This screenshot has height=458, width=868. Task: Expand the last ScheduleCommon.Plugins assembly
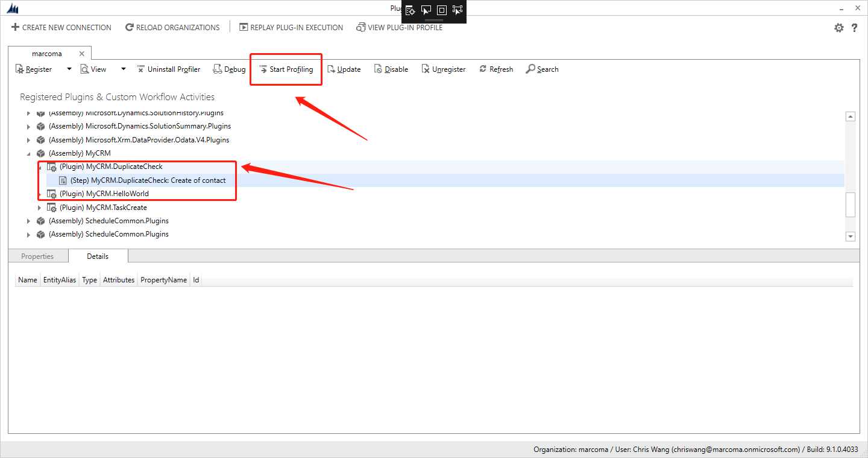[28, 234]
